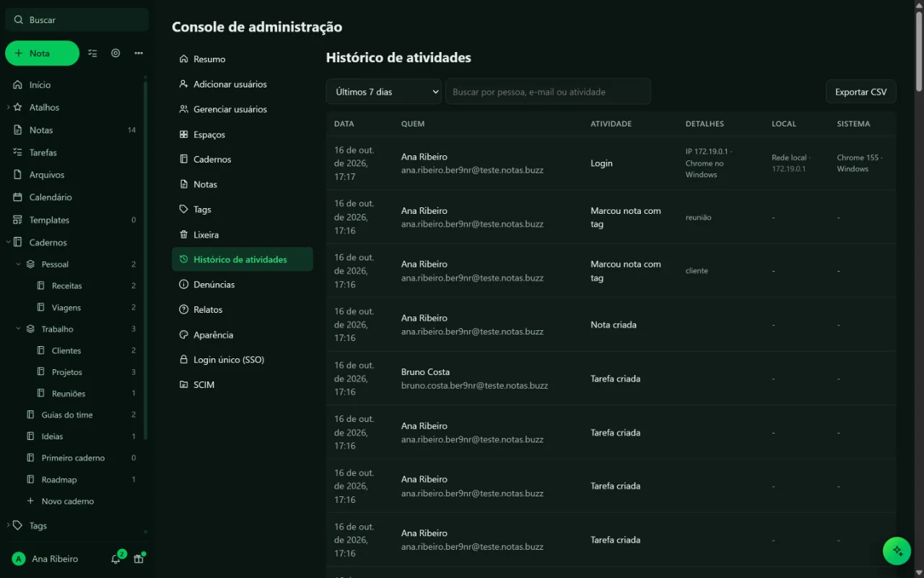
Task: Open the three-dots more options menu
Action: (x=139, y=53)
